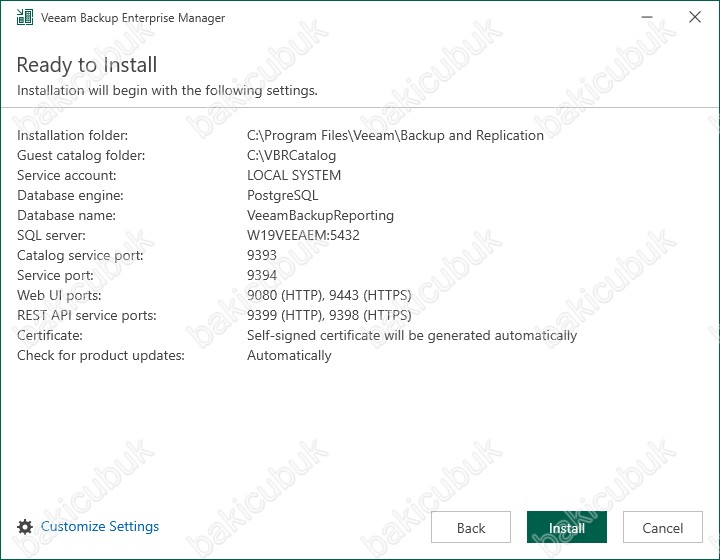The height and width of the screenshot is (560, 720).
Task: Click the C:\VBRCatalog guest catalog value
Action: 292,156
